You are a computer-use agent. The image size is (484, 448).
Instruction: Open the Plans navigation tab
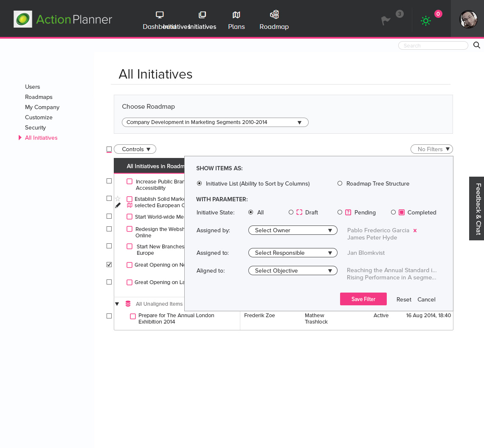point(236,20)
